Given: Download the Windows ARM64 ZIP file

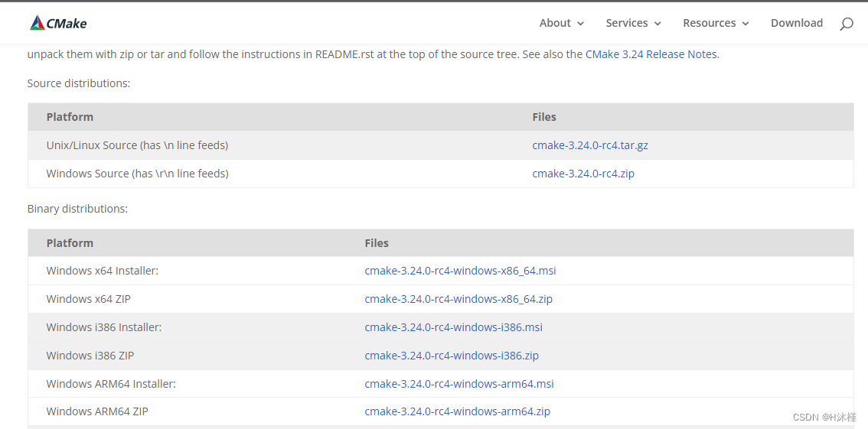Looking at the screenshot, I should coord(457,411).
